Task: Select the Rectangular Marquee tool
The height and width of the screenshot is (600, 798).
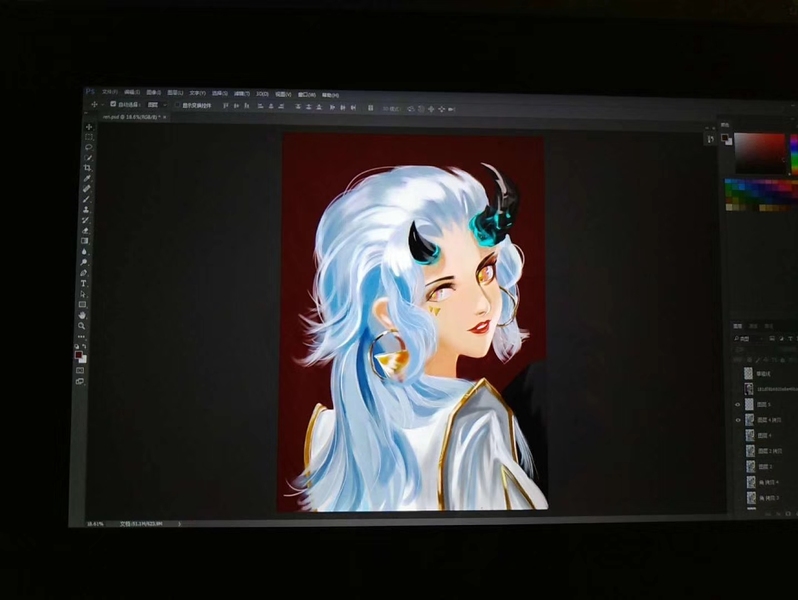Action: click(89, 137)
